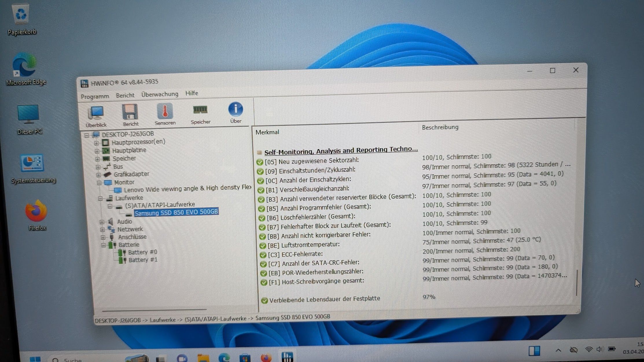
Task: Open the Bericht menu in menu bar
Action: point(125,95)
